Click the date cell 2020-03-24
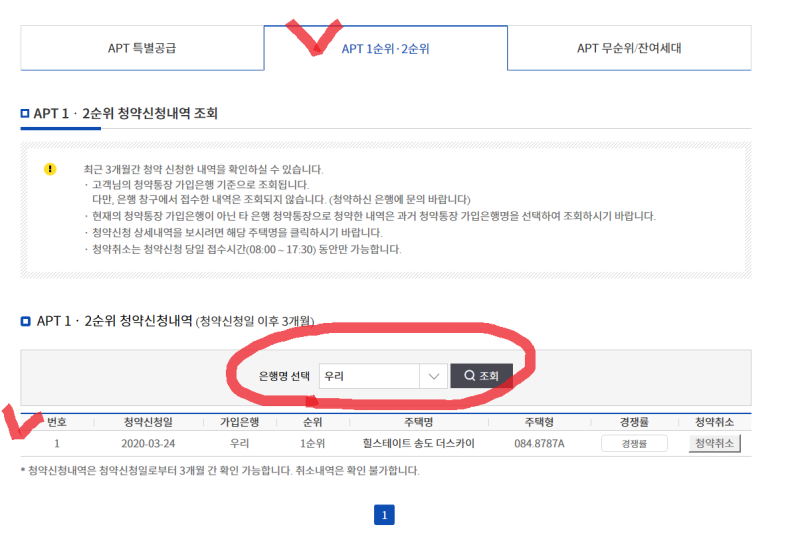The height and width of the screenshot is (543, 800). pyautogui.click(x=148, y=443)
